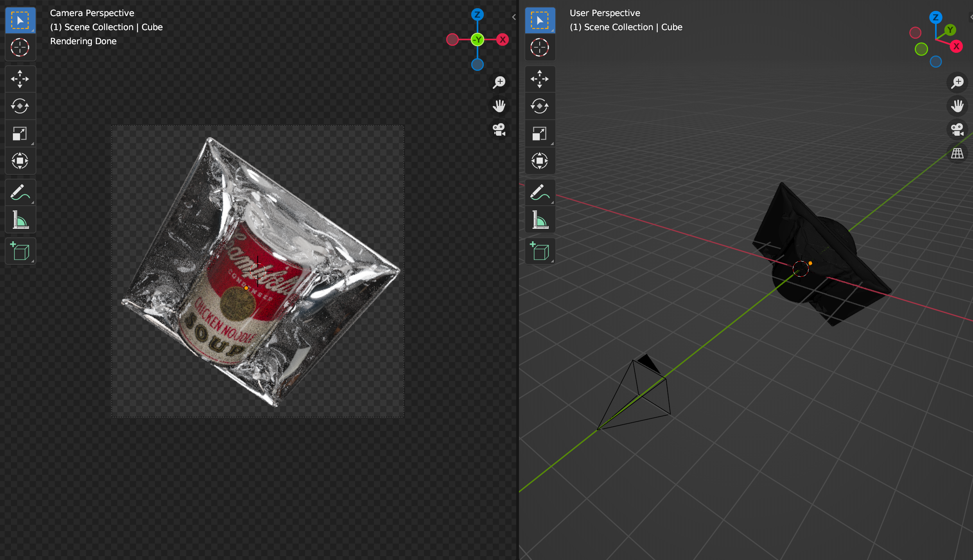
Task: Click green -Y axis on left gizmo
Action: point(478,39)
